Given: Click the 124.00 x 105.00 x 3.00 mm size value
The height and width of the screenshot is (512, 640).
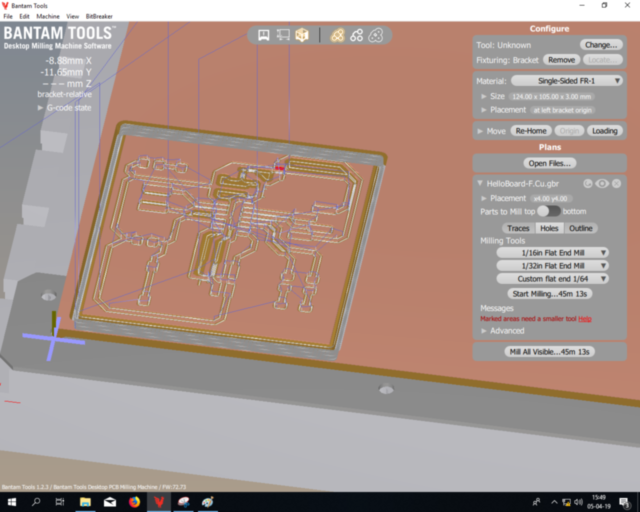Looking at the screenshot, I should pos(551,97).
